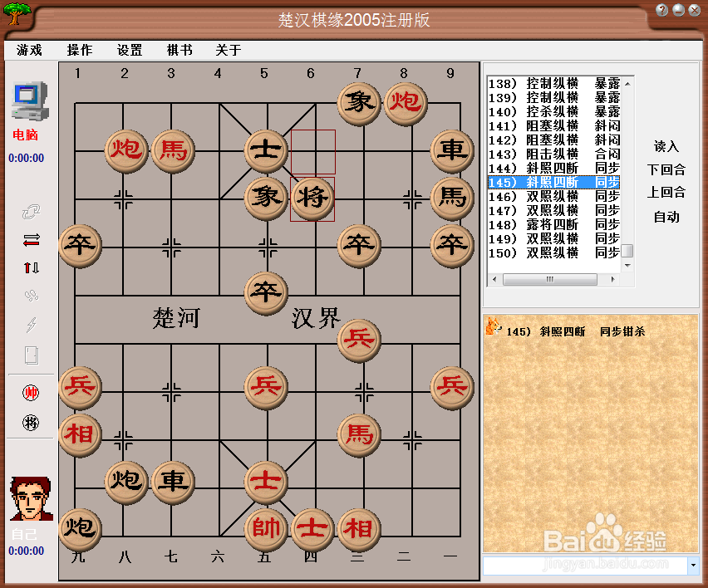
Task: Click the list scroll right arrow
Action: [x=612, y=279]
